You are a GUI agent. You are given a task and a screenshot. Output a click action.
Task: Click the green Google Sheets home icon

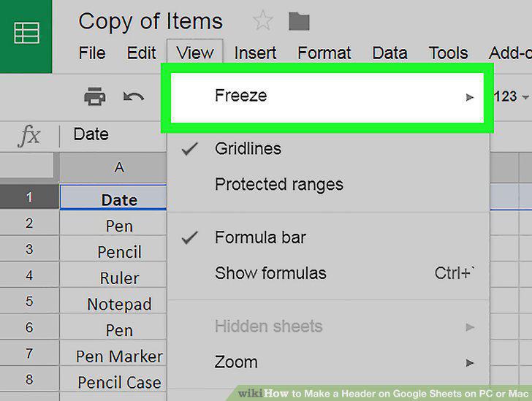click(26, 34)
